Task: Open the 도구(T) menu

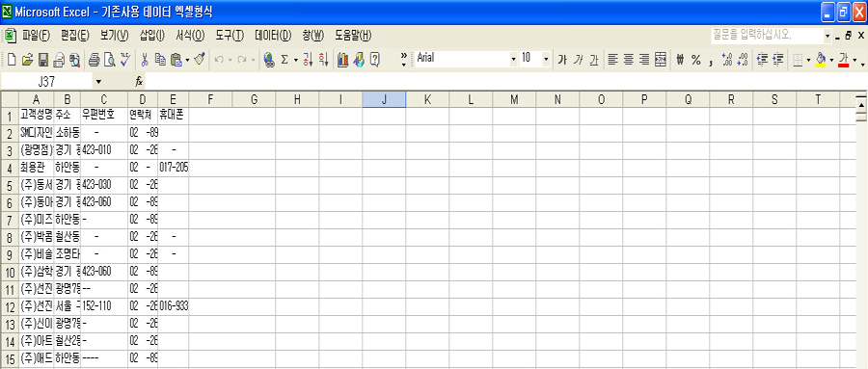Action: tap(230, 37)
